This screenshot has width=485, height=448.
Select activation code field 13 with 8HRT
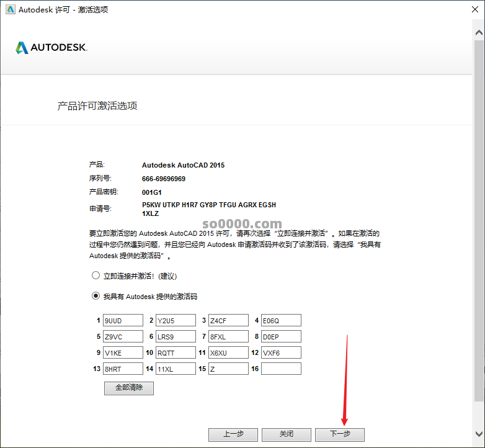123,369
